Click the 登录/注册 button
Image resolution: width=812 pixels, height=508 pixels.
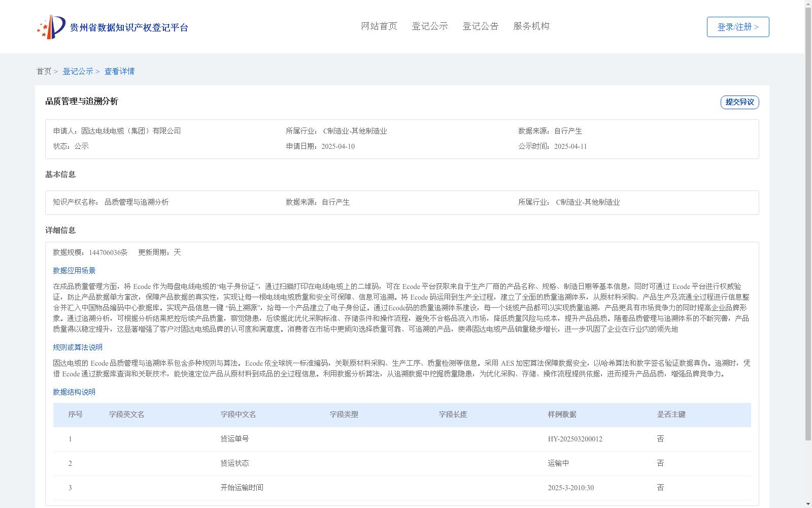(738, 27)
